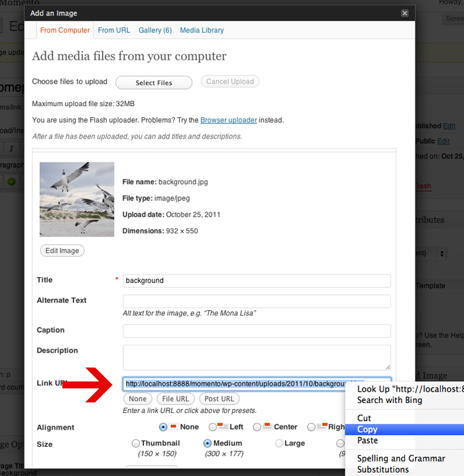The image size is (464, 476).
Task: Select the Left alignment radio button
Action: pos(213,428)
